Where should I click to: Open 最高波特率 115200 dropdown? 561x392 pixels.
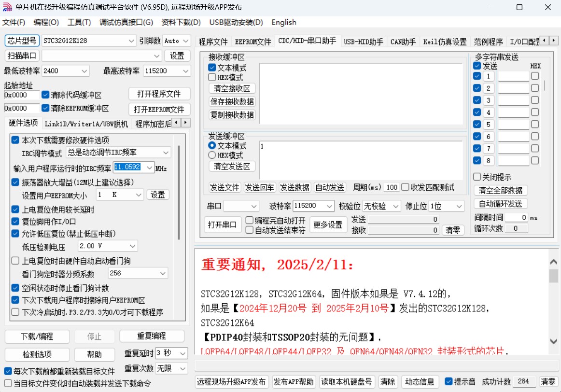(x=186, y=71)
